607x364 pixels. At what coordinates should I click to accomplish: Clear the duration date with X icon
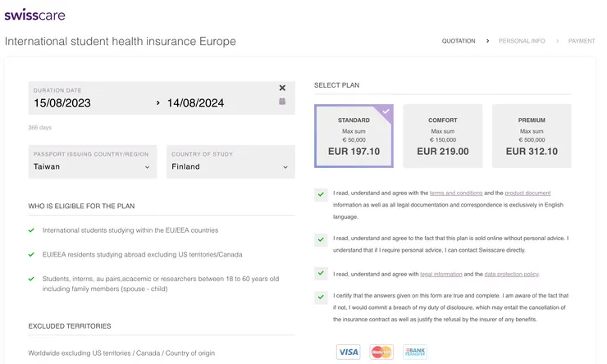282,88
